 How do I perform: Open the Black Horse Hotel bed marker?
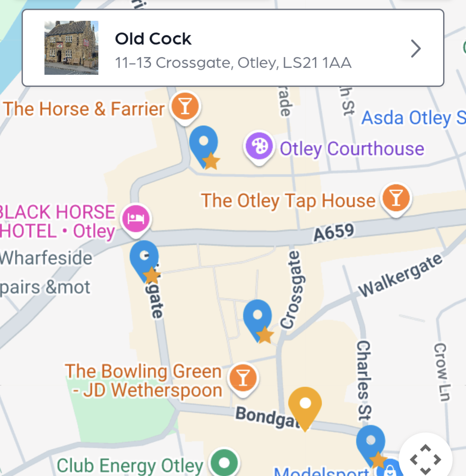pos(137,219)
